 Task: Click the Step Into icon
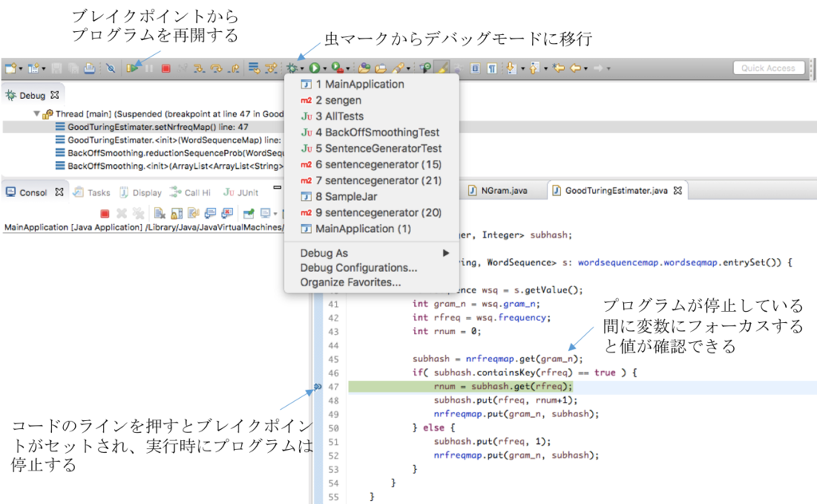[x=199, y=69]
